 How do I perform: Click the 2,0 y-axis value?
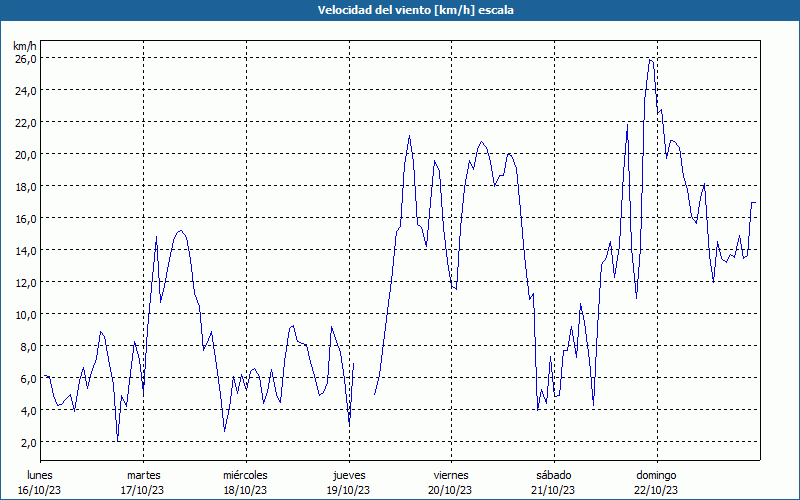pyautogui.click(x=28, y=442)
